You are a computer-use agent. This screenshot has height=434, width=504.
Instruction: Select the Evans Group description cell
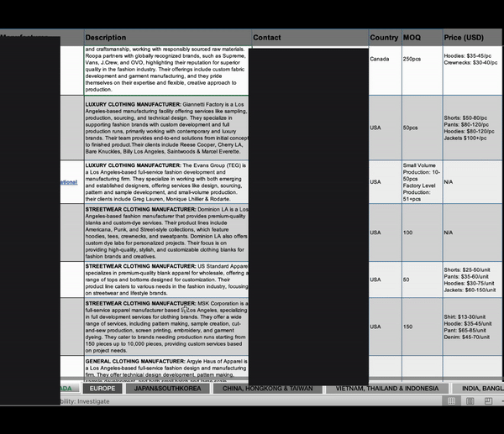click(x=167, y=181)
